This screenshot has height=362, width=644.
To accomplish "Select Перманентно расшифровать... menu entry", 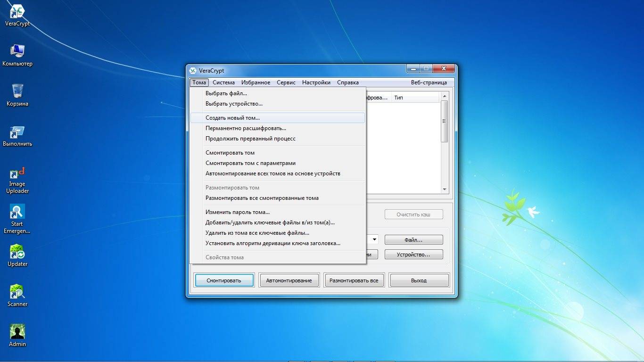I will tap(278, 128).
